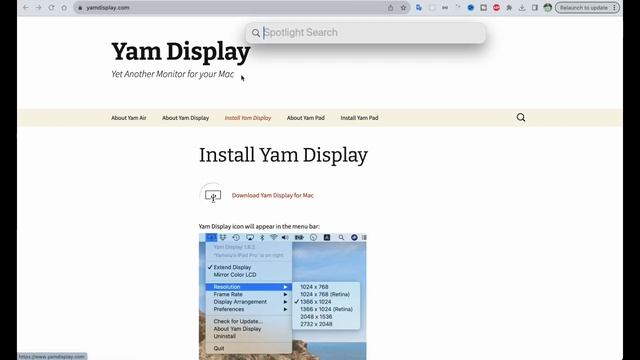Reload the yamdisplay.com page
The height and width of the screenshot is (360, 640).
tap(51, 8)
